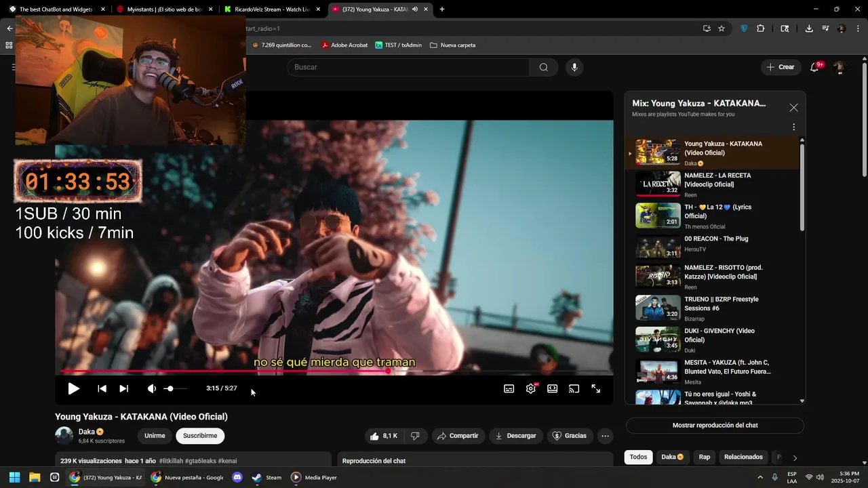The image size is (868, 488).
Task: Open a new browser tab
Action: click(x=442, y=9)
